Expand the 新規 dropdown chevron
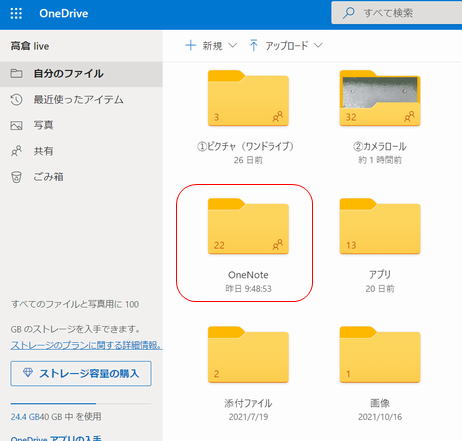Screen dimensions: 462x441 tap(233, 45)
